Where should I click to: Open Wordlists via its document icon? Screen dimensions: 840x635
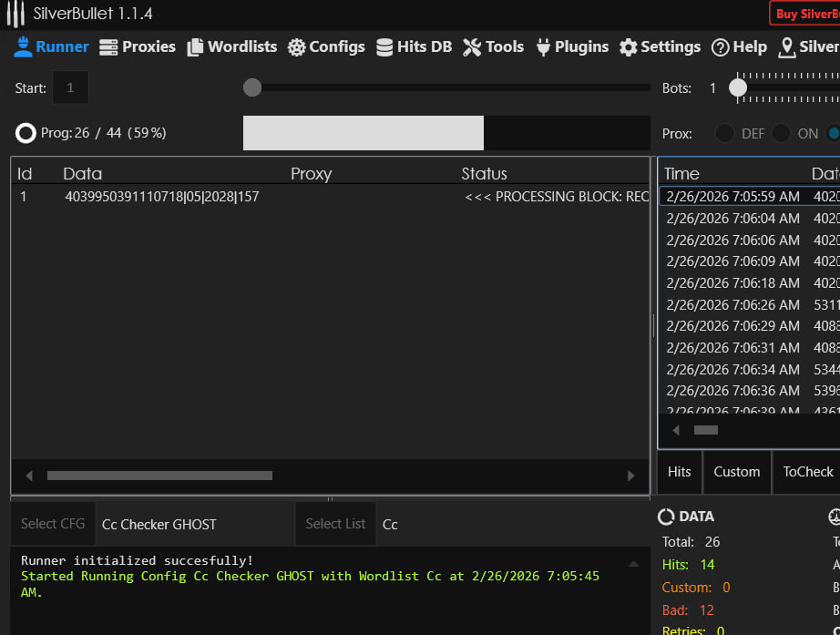coord(195,47)
